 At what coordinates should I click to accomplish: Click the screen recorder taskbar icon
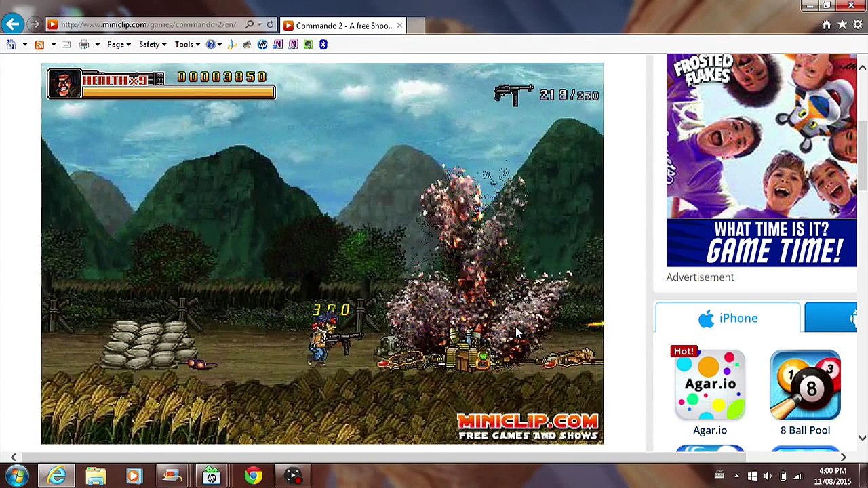pyautogui.click(x=292, y=476)
